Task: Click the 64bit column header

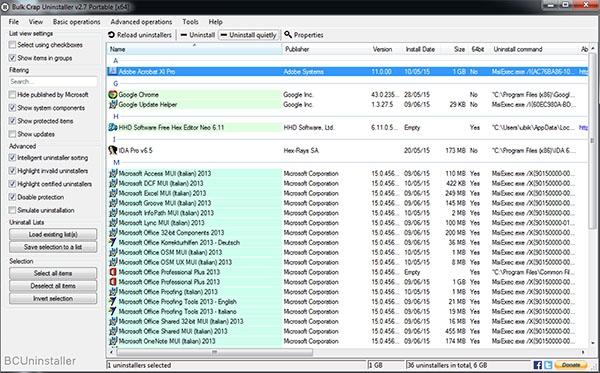Action: click(479, 49)
